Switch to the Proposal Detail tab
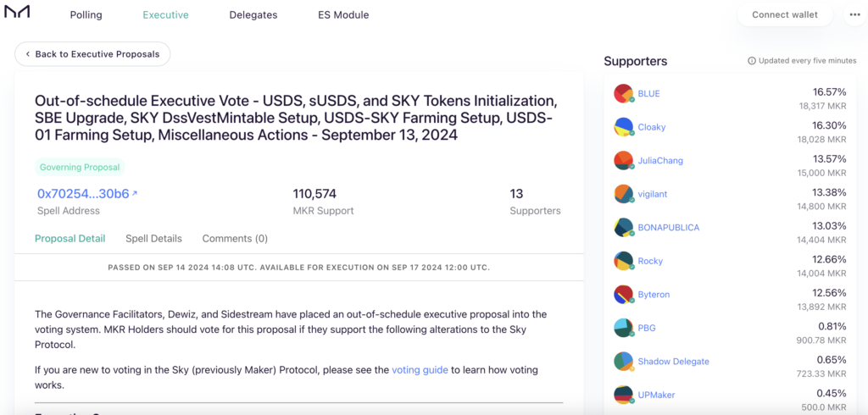This screenshot has height=415, width=868. click(70, 239)
